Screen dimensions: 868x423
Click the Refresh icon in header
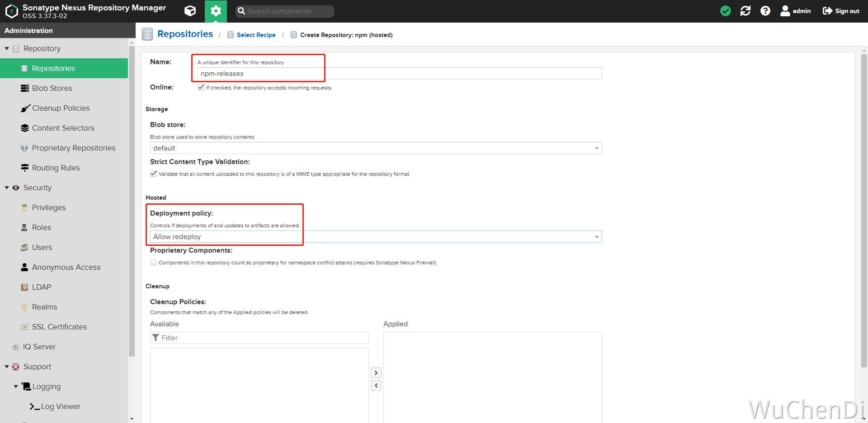745,11
